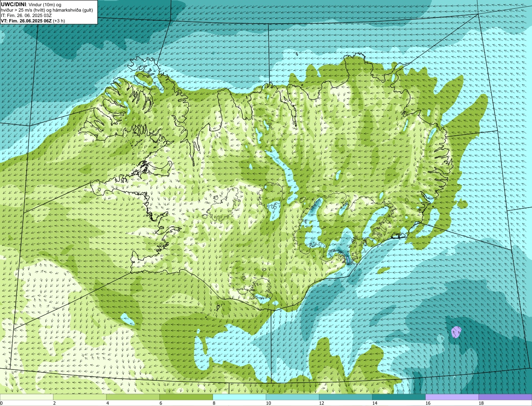The width and height of the screenshot is (532, 406).
Task: Click the pale 0–2 m/s color swatch
Action: coord(27,397)
